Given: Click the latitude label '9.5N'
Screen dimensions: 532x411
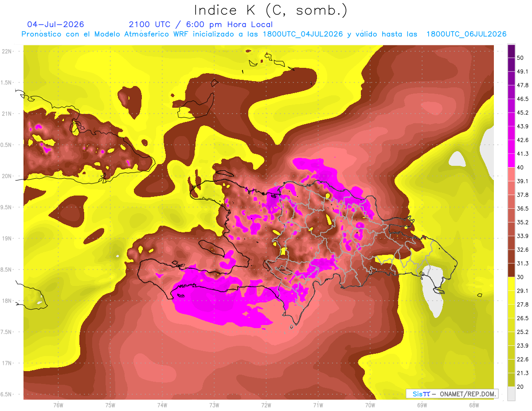Looking at the screenshot, I should [6, 207].
